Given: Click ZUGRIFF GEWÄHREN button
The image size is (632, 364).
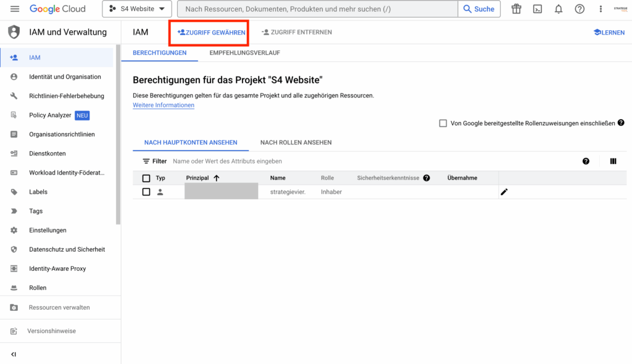Looking at the screenshot, I should [x=211, y=32].
